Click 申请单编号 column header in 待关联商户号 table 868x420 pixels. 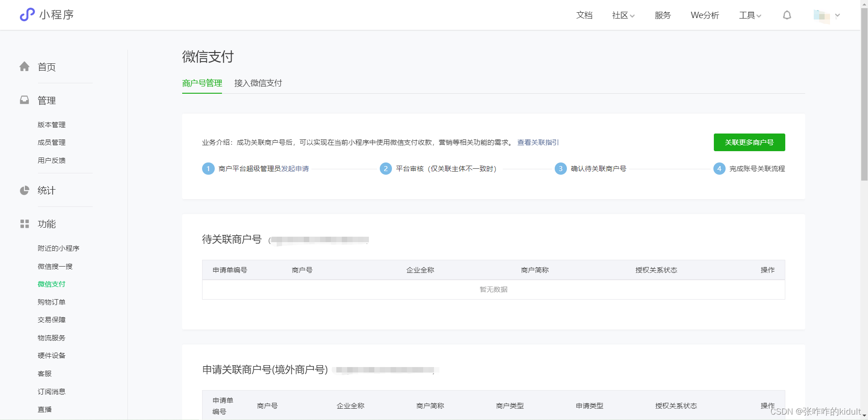[x=230, y=270]
